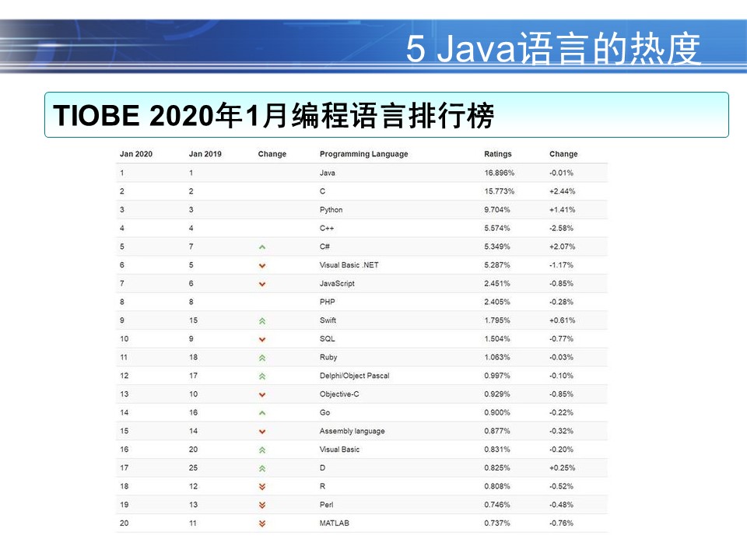Click Jan 2019 rank '25' in D row

click(193, 467)
